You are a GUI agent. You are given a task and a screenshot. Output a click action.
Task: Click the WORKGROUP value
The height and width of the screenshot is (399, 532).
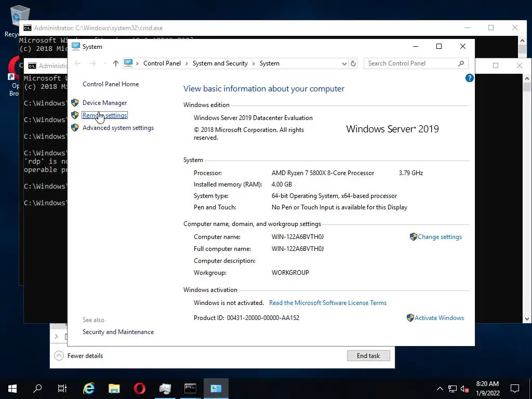click(290, 272)
